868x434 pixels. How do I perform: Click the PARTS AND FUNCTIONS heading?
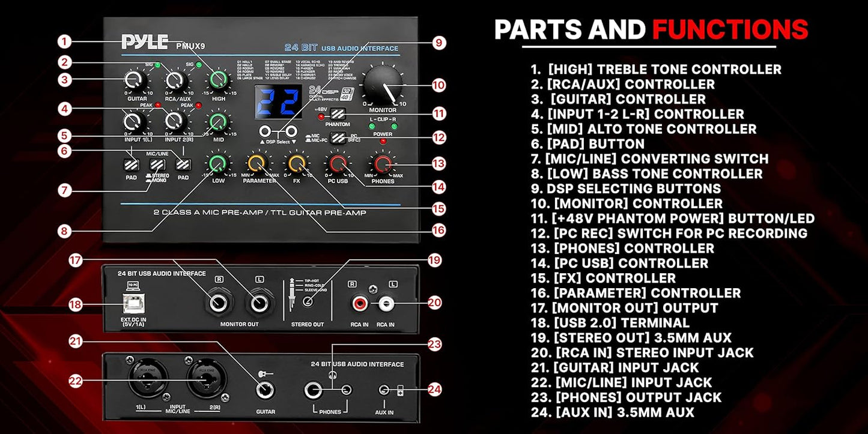[x=651, y=27]
